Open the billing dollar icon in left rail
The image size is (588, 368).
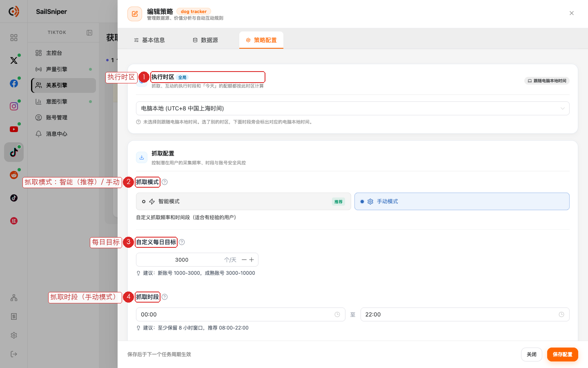point(14,316)
